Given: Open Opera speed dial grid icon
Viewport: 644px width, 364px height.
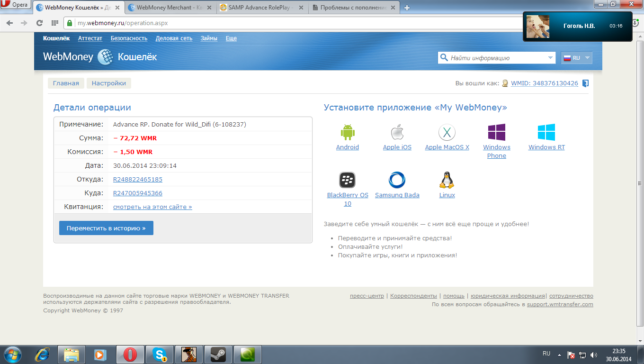Looking at the screenshot, I should pyautogui.click(x=55, y=23).
